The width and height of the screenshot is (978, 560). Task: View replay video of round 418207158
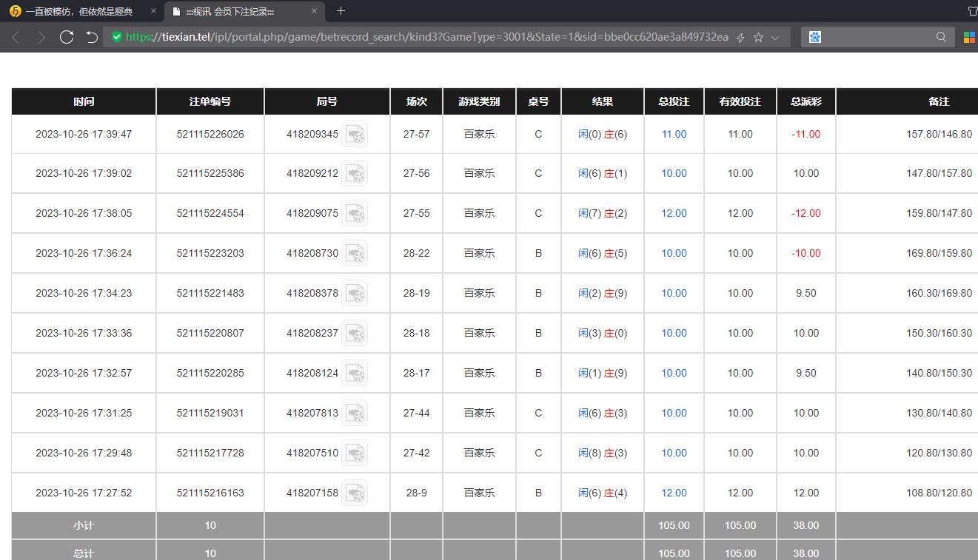pos(355,493)
